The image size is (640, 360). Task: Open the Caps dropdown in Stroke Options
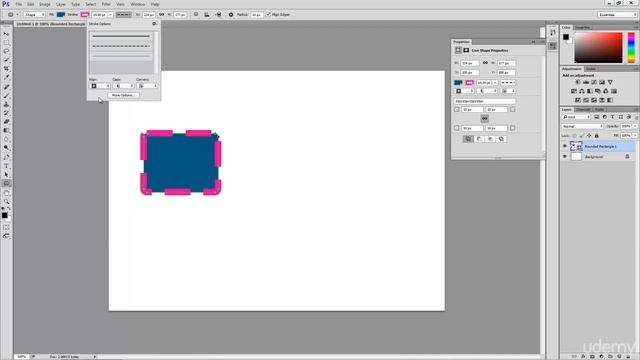pos(124,86)
